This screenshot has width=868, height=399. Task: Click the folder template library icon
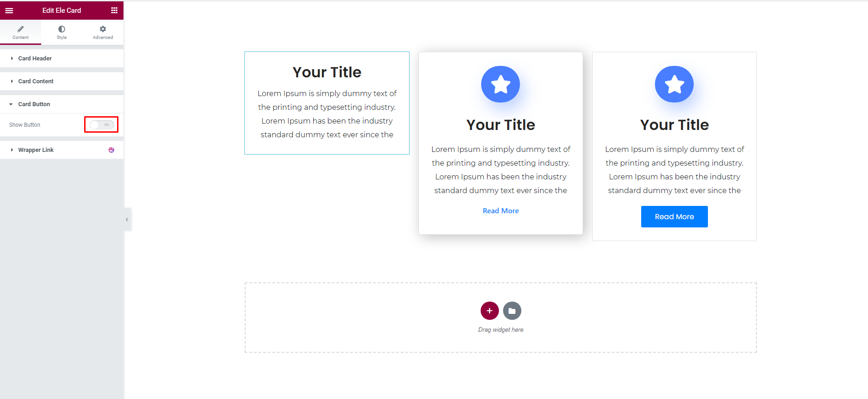pos(512,311)
